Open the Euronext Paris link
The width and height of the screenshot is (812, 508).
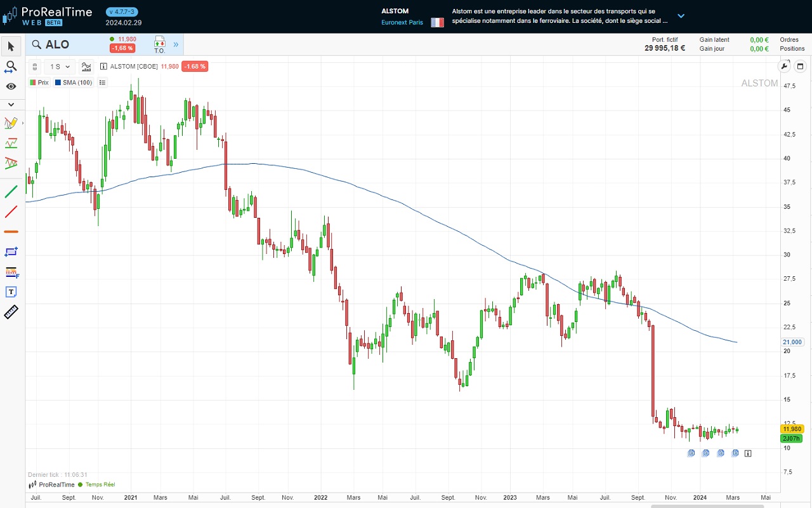pyautogui.click(x=402, y=22)
